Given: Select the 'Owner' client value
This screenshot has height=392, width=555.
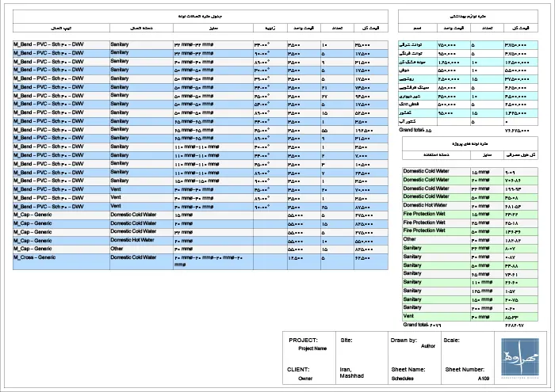Looking at the screenshot, I should click(305, 379).
